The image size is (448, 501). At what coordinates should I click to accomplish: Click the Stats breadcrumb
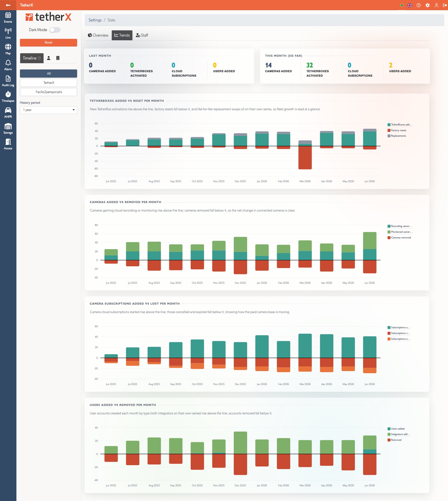tap(111, 20)
